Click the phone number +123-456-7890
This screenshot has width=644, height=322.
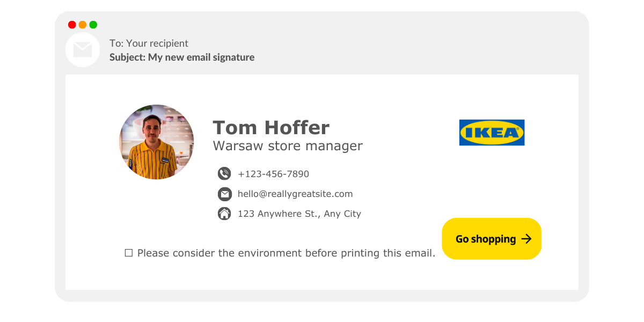click(x=273, y=174)
